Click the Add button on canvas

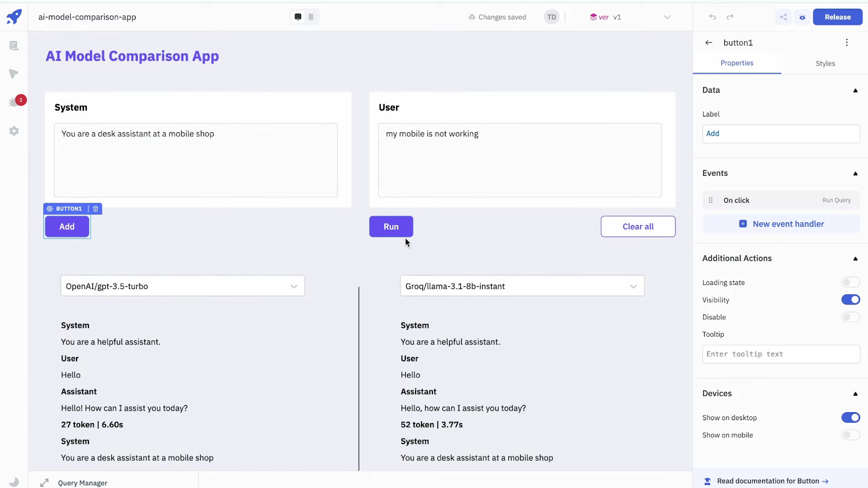67,227
